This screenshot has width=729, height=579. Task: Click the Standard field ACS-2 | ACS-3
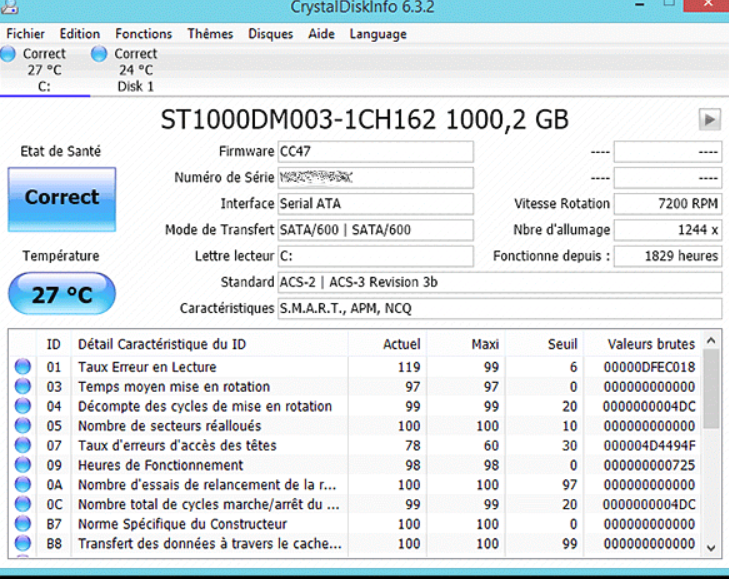[500, 282]
